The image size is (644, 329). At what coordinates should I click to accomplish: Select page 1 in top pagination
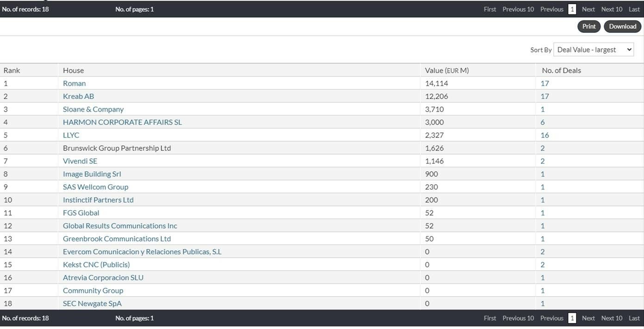(x=572, y=9)
